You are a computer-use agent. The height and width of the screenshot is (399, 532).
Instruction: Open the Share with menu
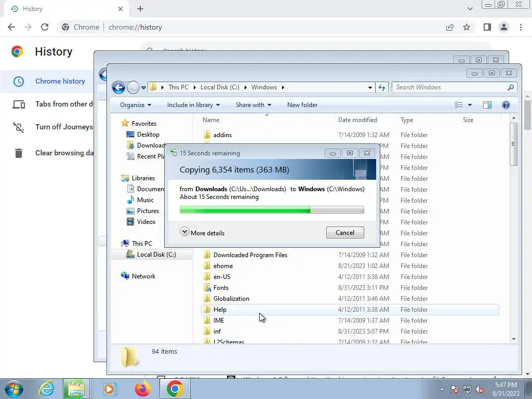(x=254, y=105)
